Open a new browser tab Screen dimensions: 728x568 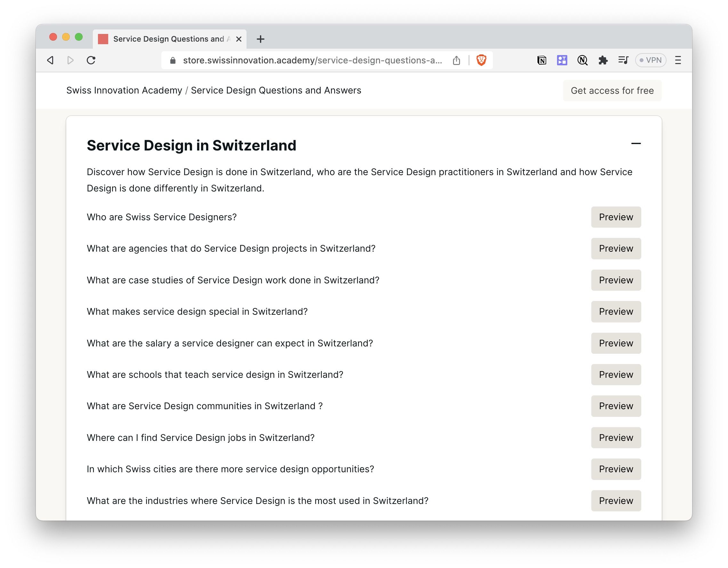(x=260, y=39)
